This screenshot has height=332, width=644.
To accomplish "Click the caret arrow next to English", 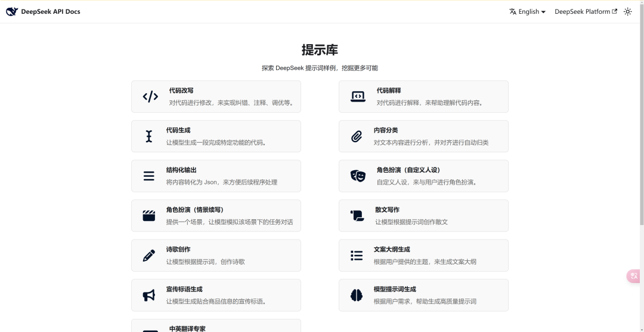I will [x=543, y=12].
